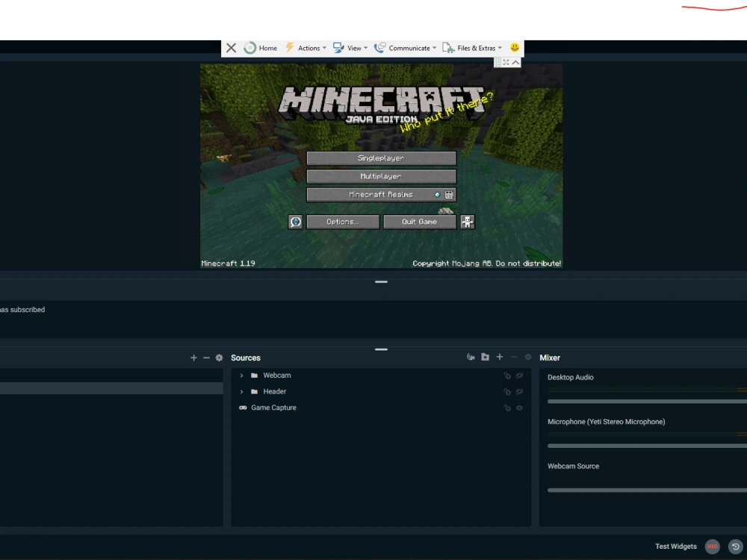
Task: Click the Header folder icon
Action: [255, 391]
